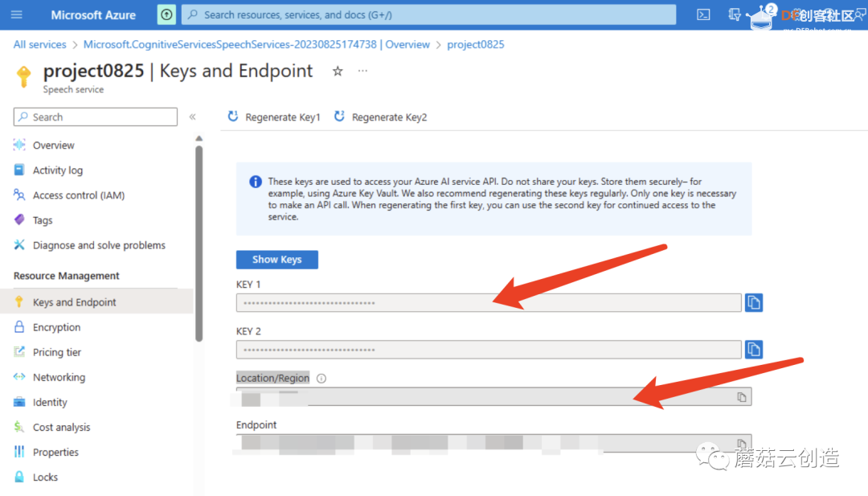The image size is (868, 496).
Task: Click the scroll-up arrow of the sidebar scrollbar
Action: 199,138
